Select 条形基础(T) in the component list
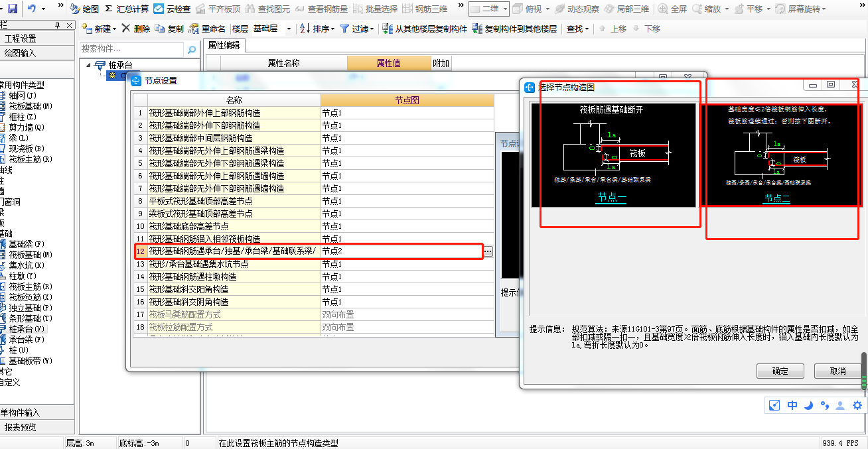This screenshot has height=449, width=868. (29, 318)
